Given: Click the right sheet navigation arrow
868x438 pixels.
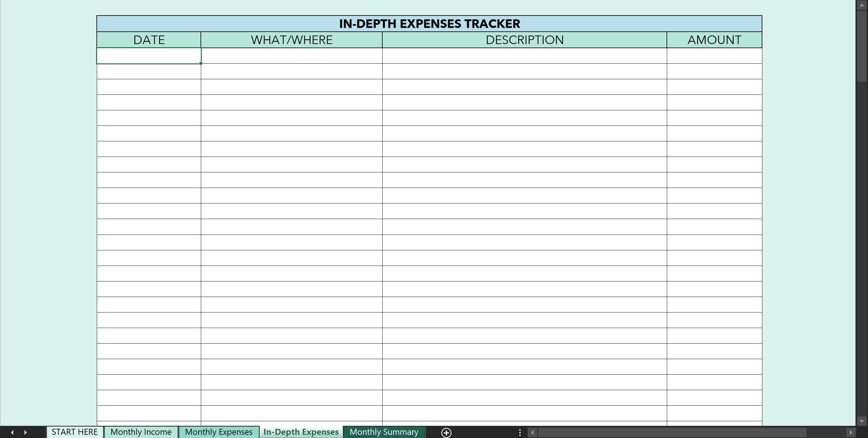Looking at the screenshot, I should [25, 432].
